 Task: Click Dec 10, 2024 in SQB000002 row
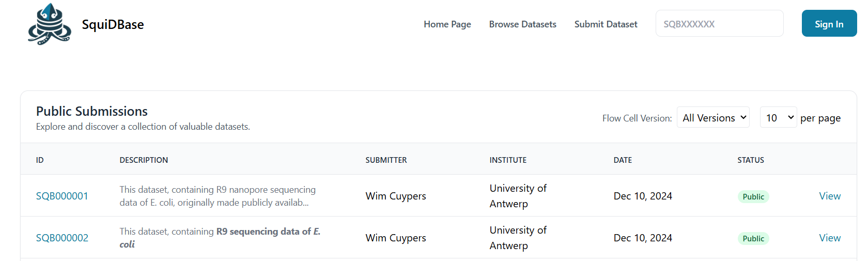point(643,238)
